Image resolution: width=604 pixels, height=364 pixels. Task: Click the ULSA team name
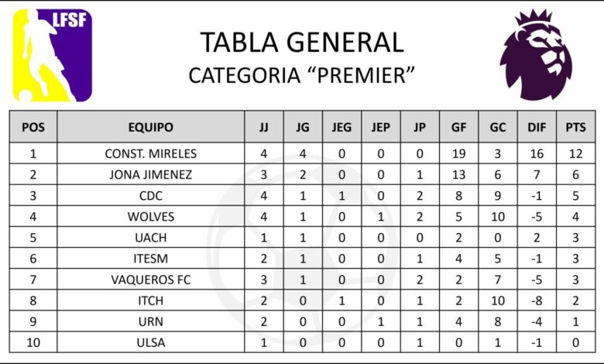coord(151,343)
